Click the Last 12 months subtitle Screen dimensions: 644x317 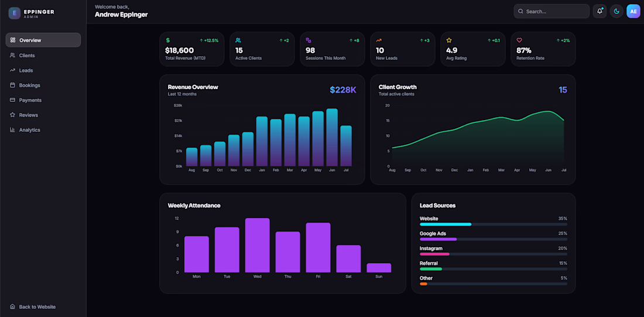(182, 94)
